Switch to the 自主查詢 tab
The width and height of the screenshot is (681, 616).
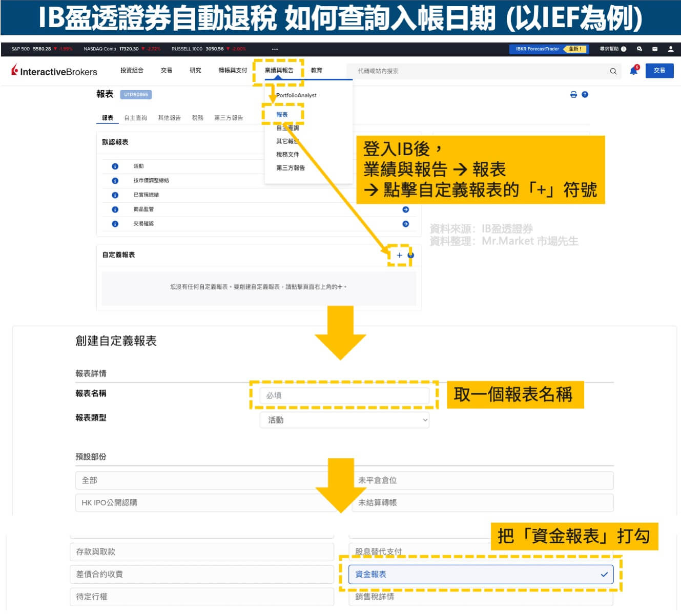(135, 118)
